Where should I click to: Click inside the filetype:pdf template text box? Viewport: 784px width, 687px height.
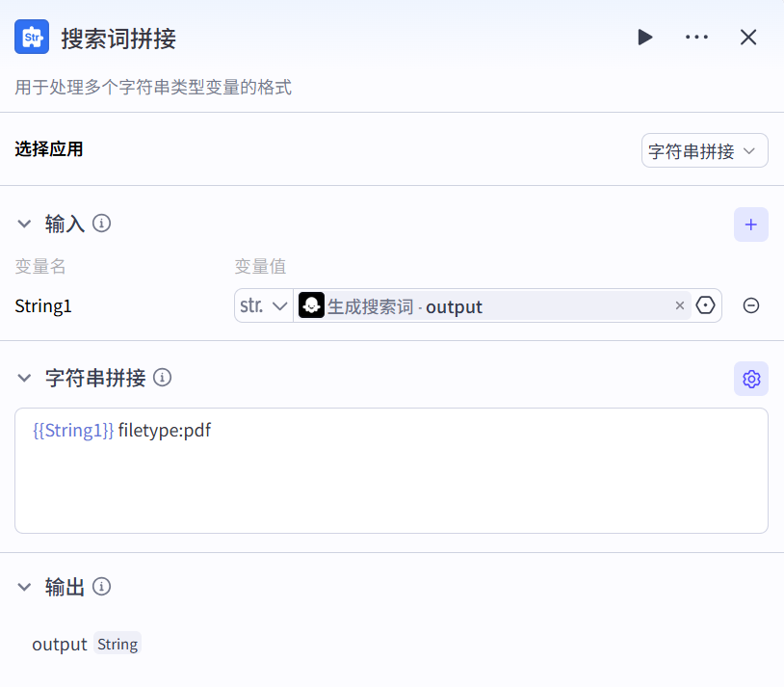click(x=390, y=472)
